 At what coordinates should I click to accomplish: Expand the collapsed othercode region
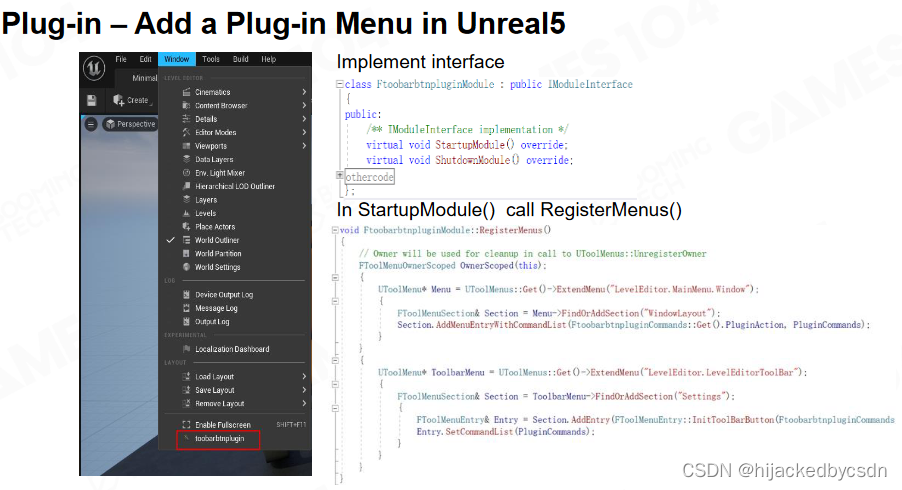coord(339,175)
